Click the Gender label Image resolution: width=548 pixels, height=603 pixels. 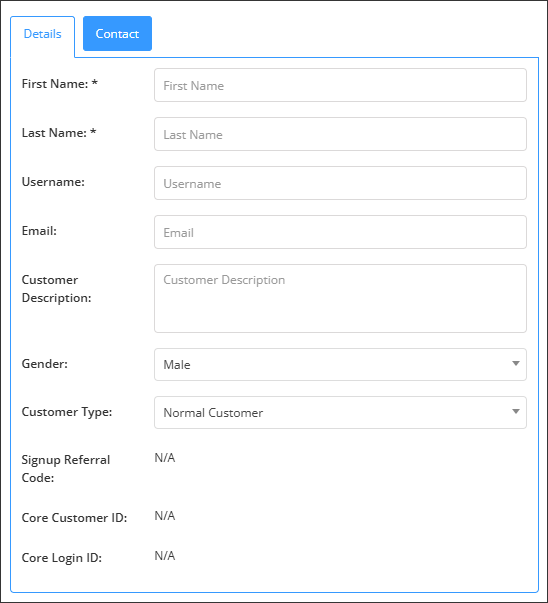45,364
